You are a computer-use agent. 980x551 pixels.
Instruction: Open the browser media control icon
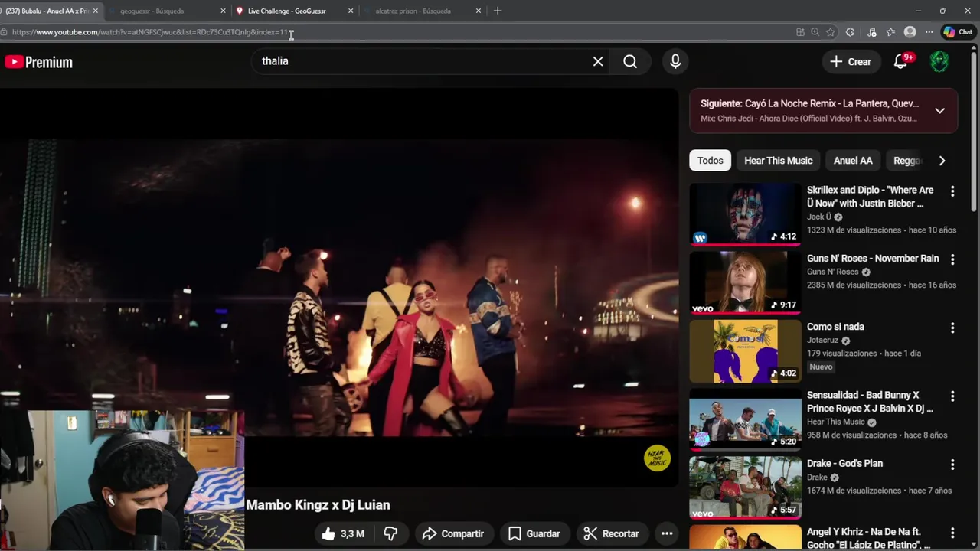872,32
